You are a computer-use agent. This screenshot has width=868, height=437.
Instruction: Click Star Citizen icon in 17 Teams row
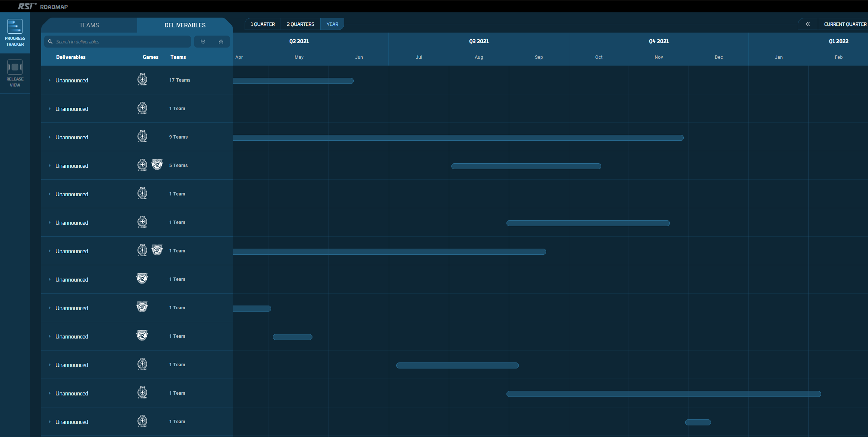[142, 80]
